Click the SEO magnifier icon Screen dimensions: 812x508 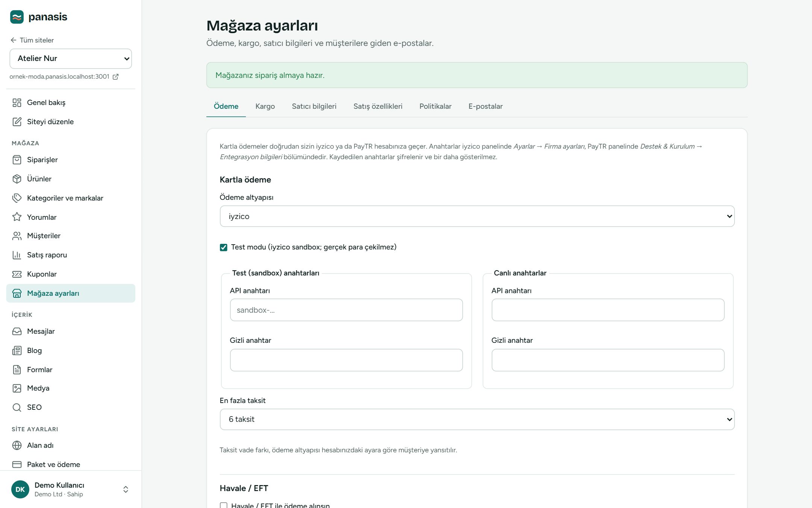[17, 408]
